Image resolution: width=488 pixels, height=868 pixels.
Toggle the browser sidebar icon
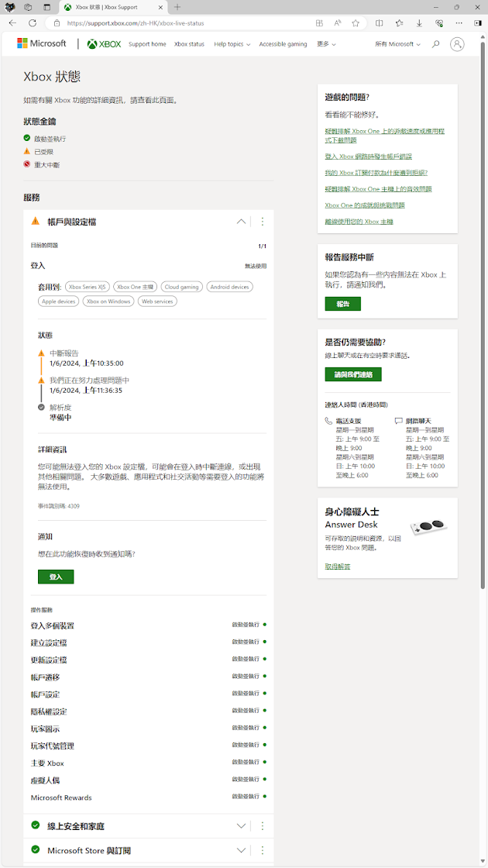coord(477,23)
